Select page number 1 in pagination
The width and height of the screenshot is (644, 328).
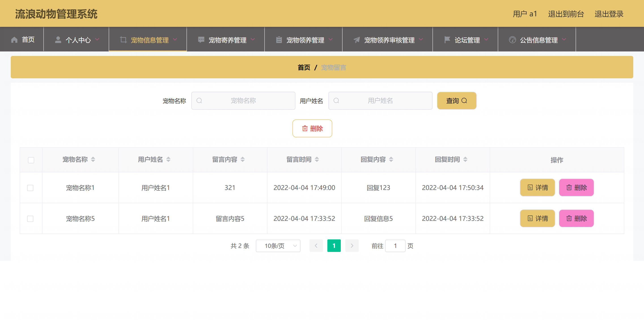334,246
